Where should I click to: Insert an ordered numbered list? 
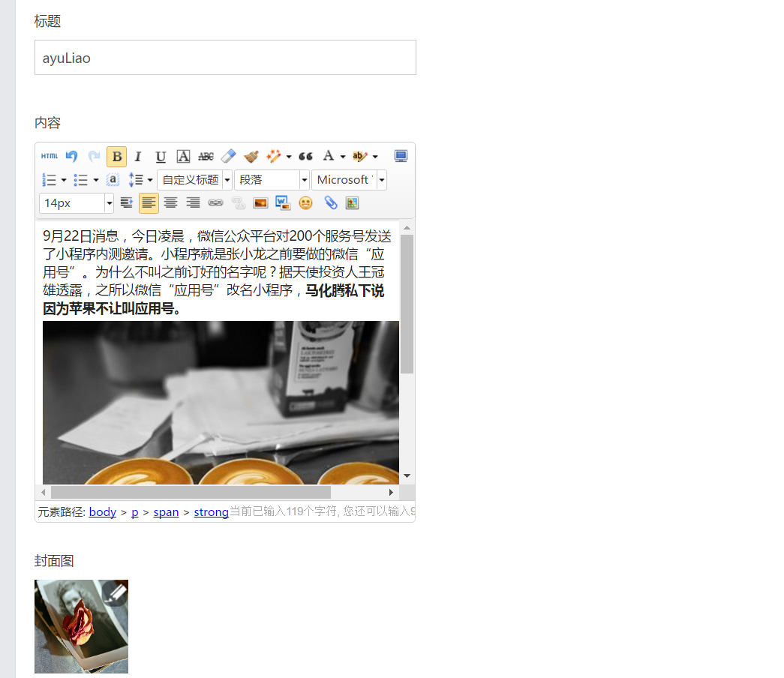pyautogui.click(x=49, y=180)
